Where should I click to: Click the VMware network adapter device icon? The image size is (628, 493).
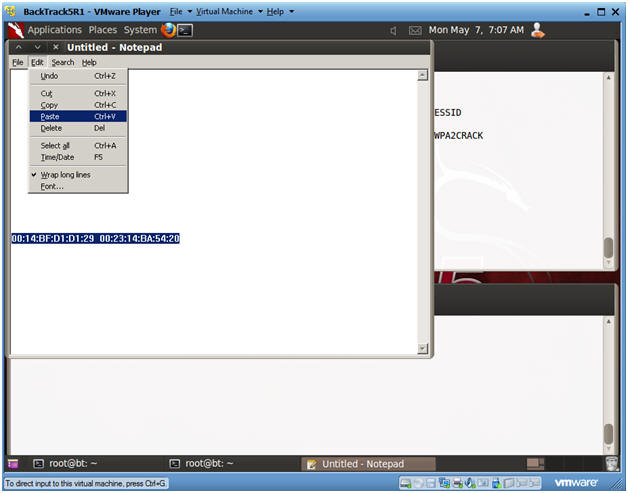tap(445, 483)
